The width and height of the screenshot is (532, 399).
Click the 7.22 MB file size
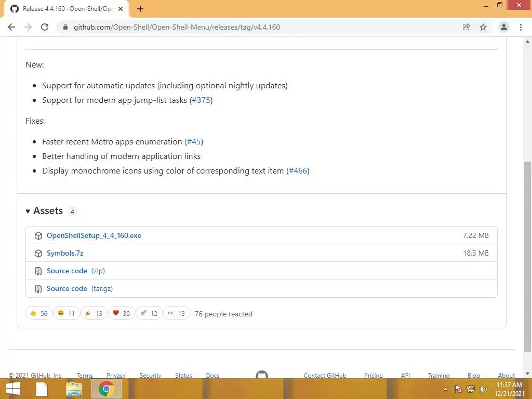coord(476,235)
